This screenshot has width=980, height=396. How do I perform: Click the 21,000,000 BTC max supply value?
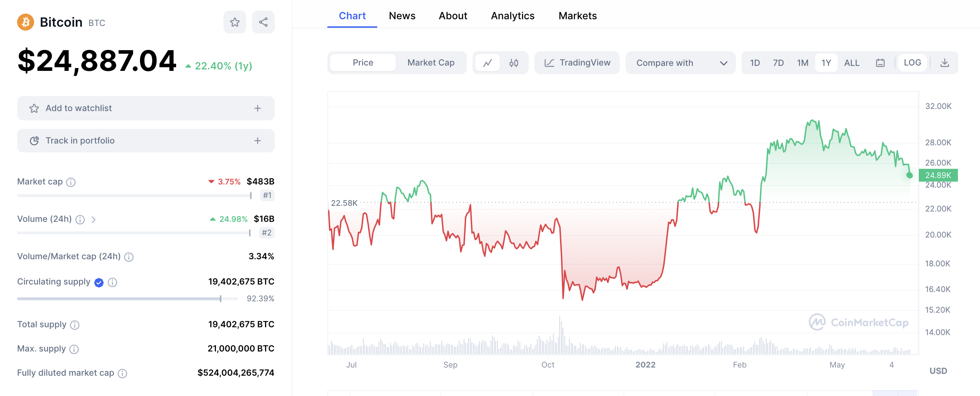pyautogui.click(x=241, y=348)
